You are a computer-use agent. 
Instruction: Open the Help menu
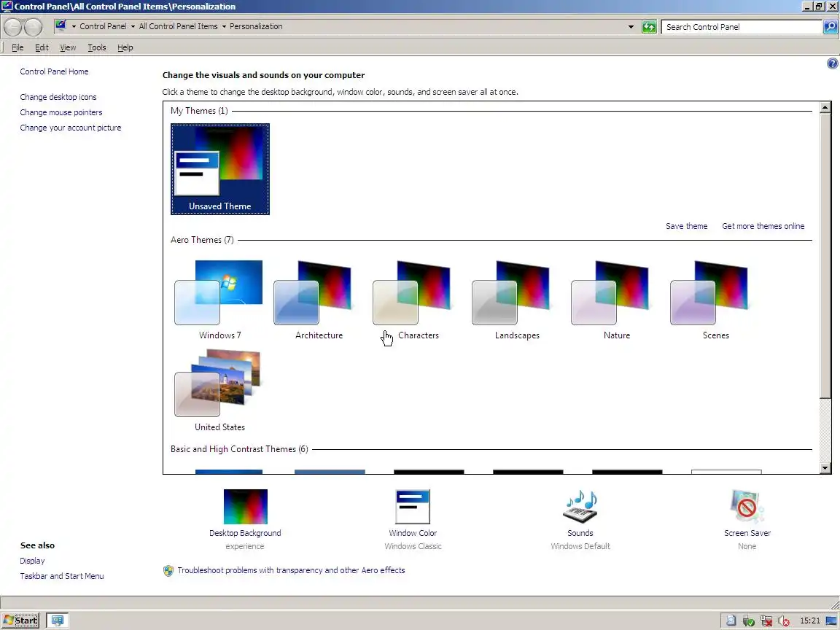(125, 47)
